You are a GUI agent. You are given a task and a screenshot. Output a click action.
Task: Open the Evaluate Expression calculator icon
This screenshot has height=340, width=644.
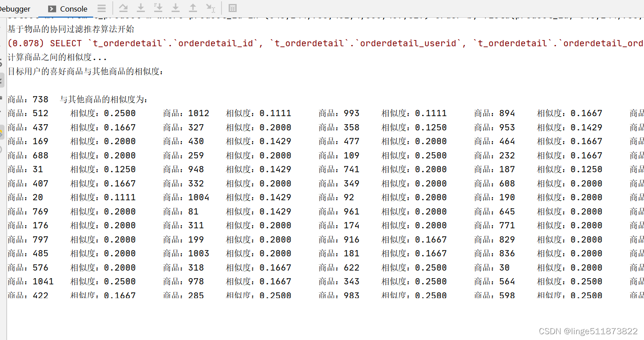tap(232, 8)
